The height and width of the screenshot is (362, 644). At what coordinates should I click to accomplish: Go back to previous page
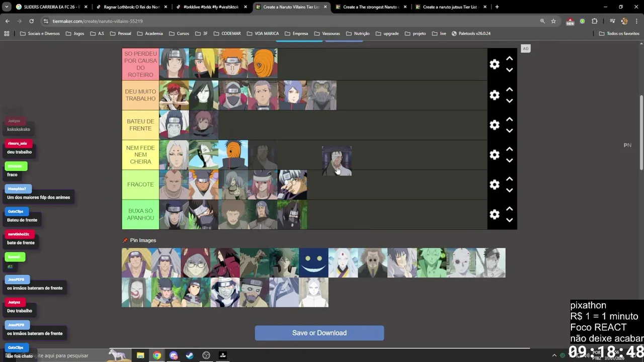(x=7, y=21)
